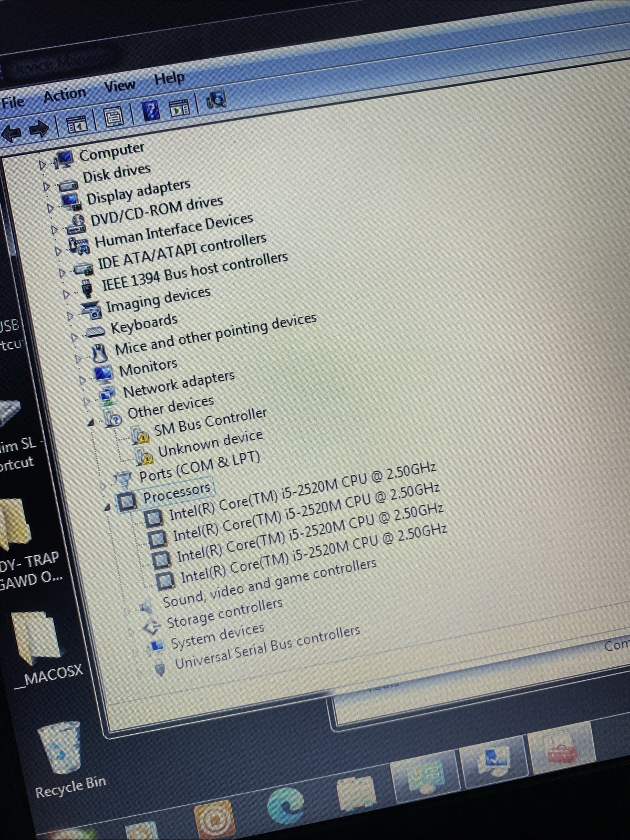Screen dimensions: 630x840
Task: Go forward with the toolbar forward arrow
Action: coord(38,129)
